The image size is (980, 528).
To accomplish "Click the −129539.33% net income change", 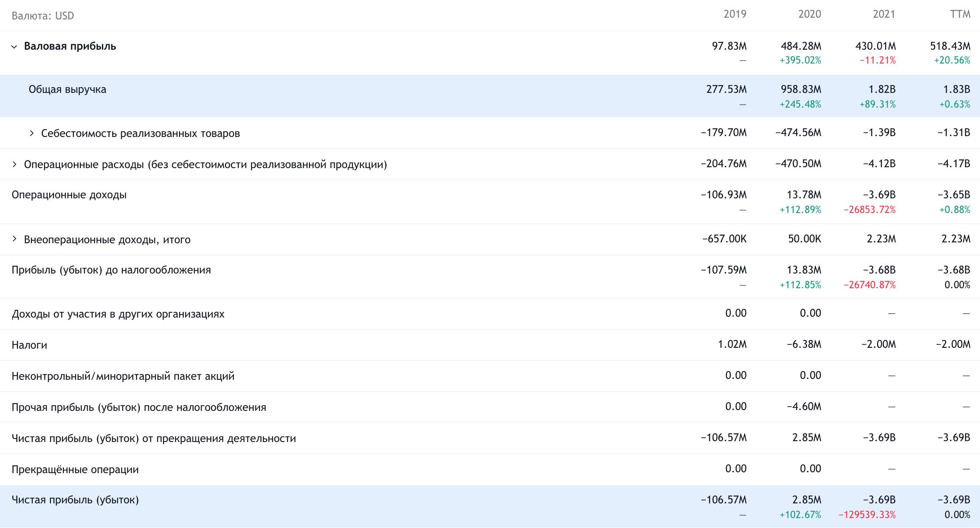I will click(867, 515).
